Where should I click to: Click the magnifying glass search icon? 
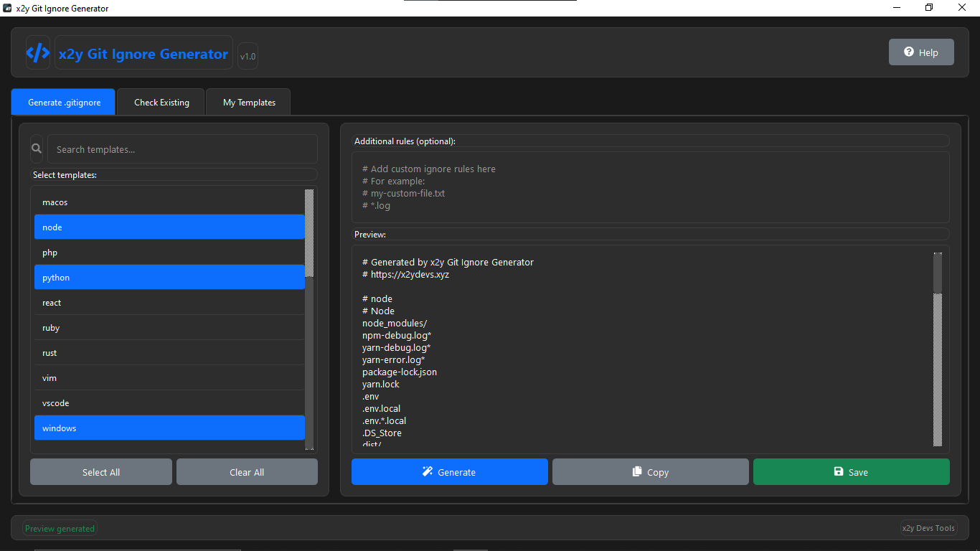click(x=36, y=148)
